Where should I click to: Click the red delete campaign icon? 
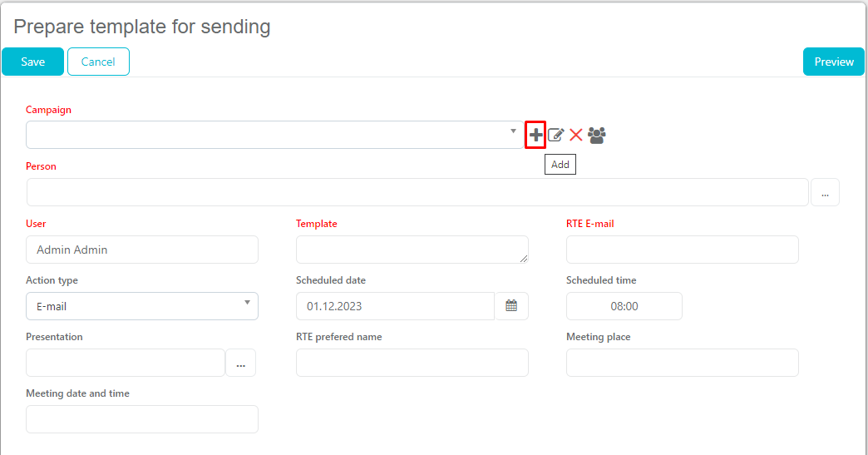click(575, 135)
